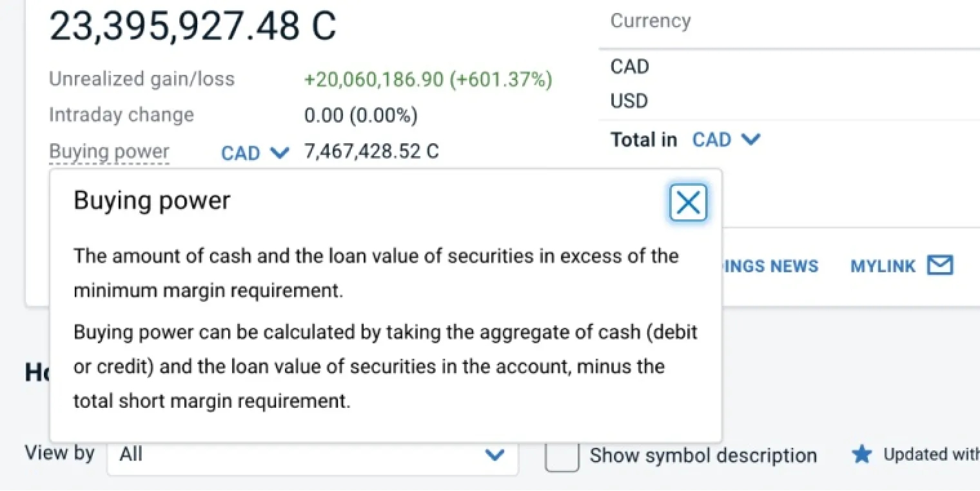Close the Buying power tooltip
Viewport: 980px width, 491px height.
pyautogui.click(x=688, y=203)
